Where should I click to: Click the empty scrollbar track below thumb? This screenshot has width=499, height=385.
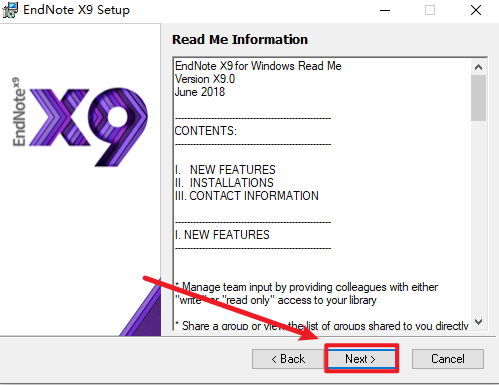click(x=478, y=217)
